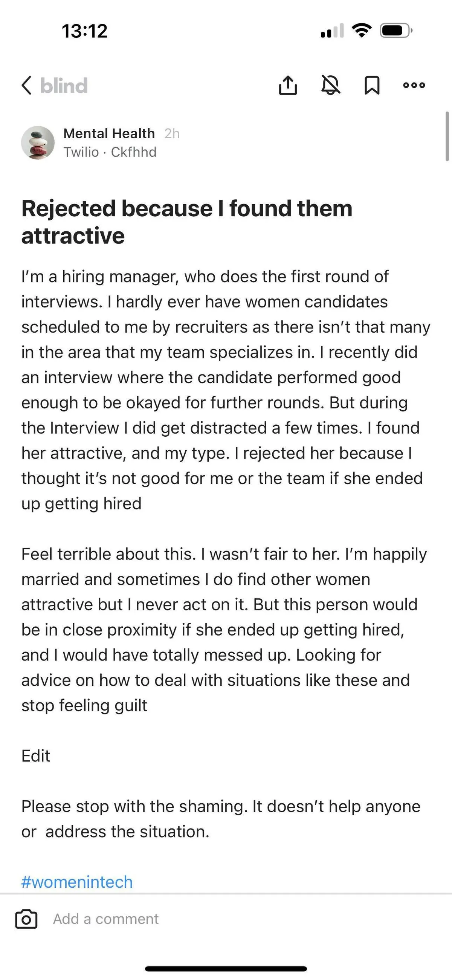This screenshot has height=980, width=452.
Task: Tap the 2h post timestamp
Action: click(172, 133)
